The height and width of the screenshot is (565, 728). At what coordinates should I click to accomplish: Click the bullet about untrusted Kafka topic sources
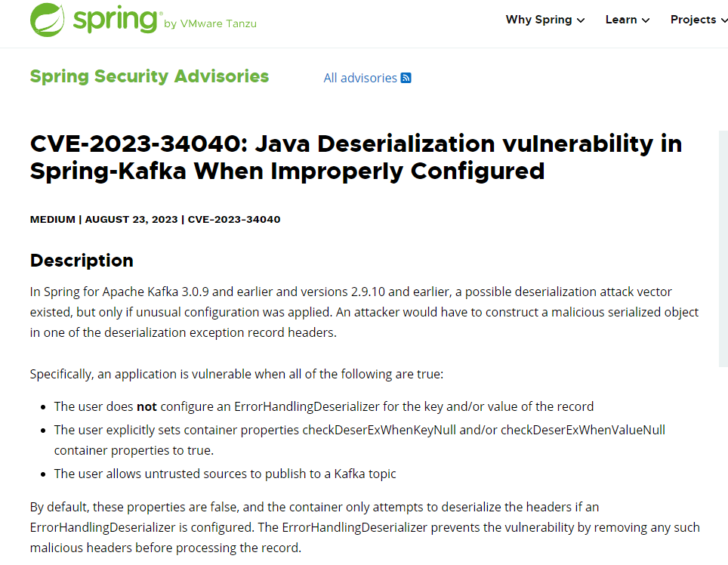pyautogui.click(x=225, y=474)
